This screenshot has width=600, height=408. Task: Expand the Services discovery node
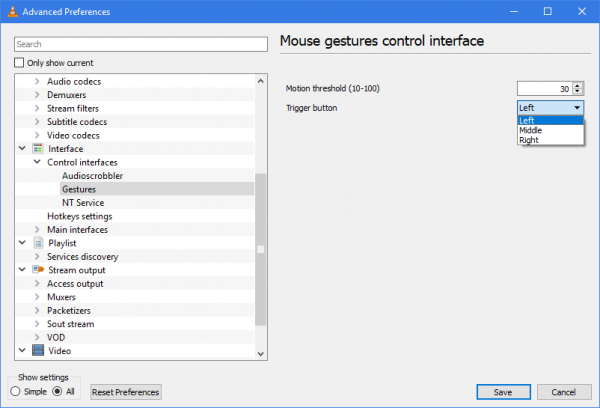tap(37, 256)
